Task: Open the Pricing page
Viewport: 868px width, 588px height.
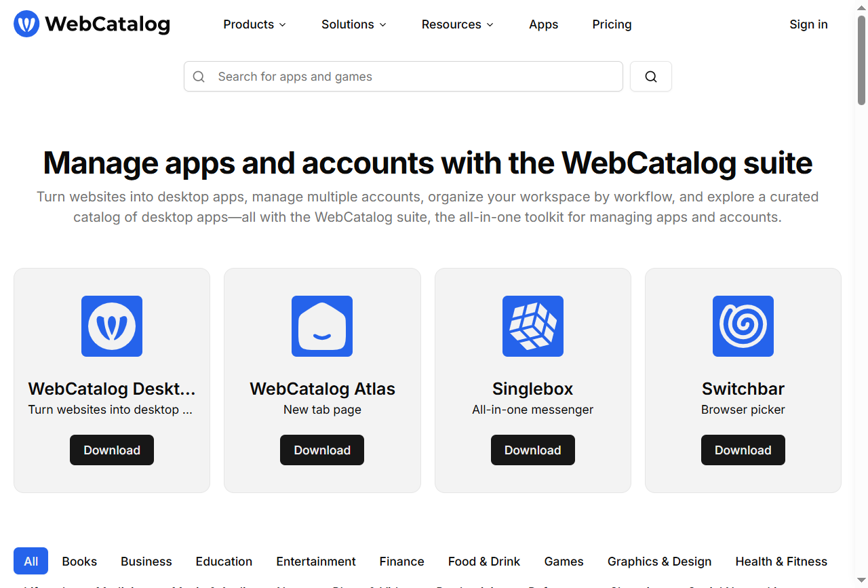Action: coord(612,24)
